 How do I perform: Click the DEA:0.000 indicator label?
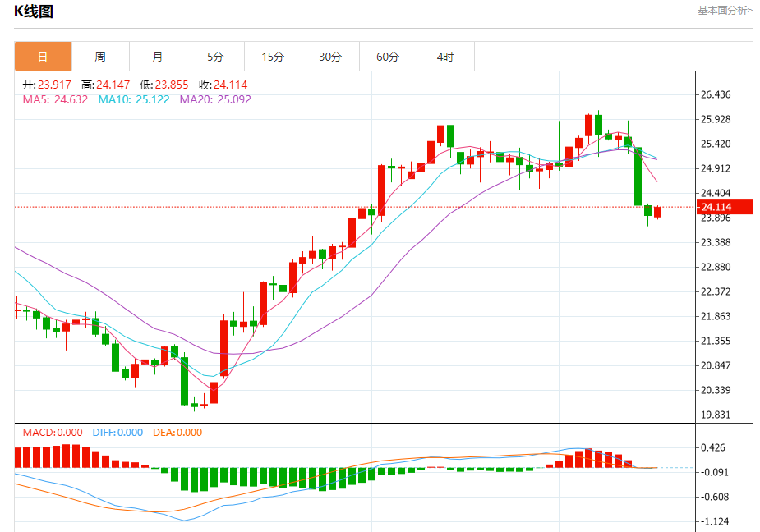(177, 432)
